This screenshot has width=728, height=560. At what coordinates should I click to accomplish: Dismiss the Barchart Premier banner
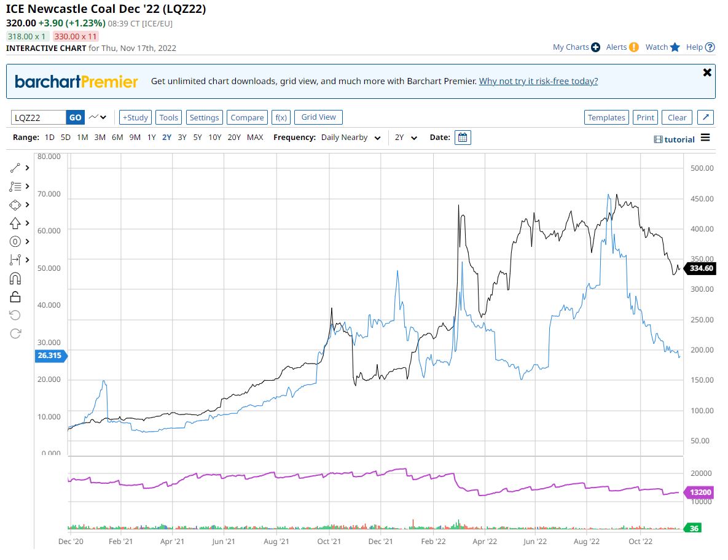(707, 72)
